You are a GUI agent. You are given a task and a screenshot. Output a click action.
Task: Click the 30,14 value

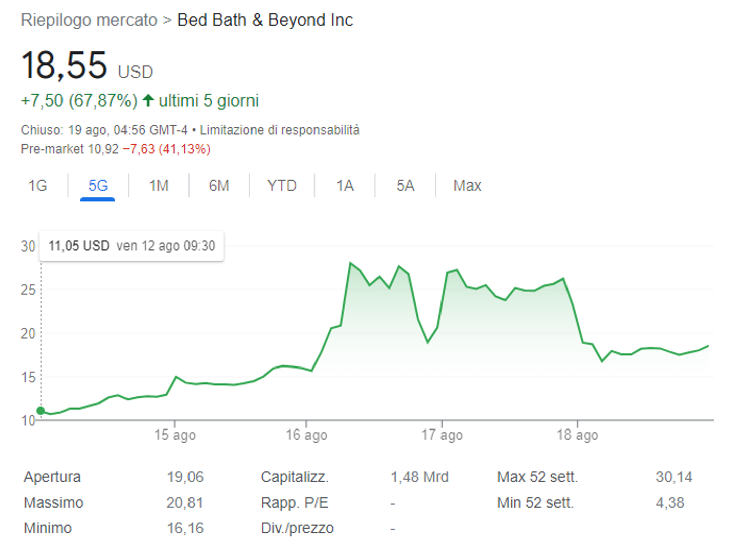(x=674, y=477)
